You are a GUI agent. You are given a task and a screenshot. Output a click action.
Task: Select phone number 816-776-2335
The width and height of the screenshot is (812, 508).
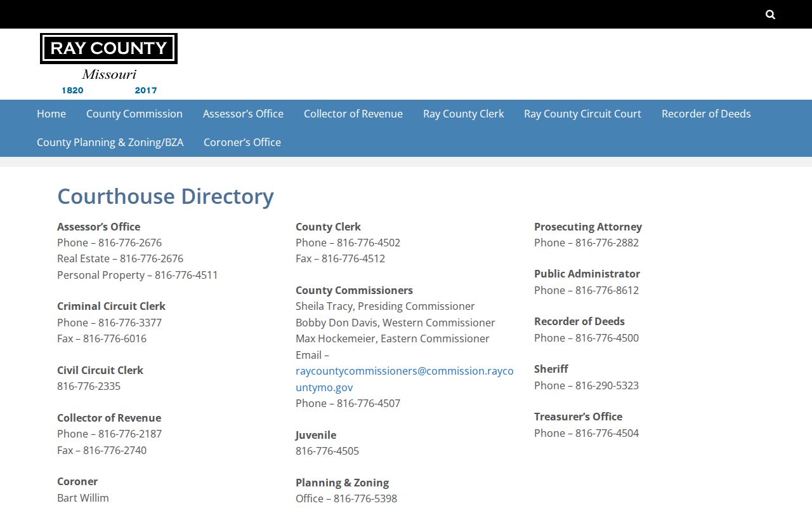pos(89,386)
